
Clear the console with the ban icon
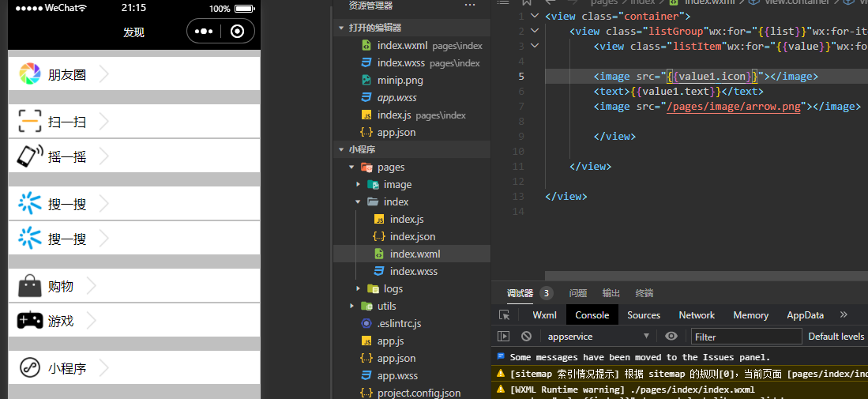pos(527,336)
